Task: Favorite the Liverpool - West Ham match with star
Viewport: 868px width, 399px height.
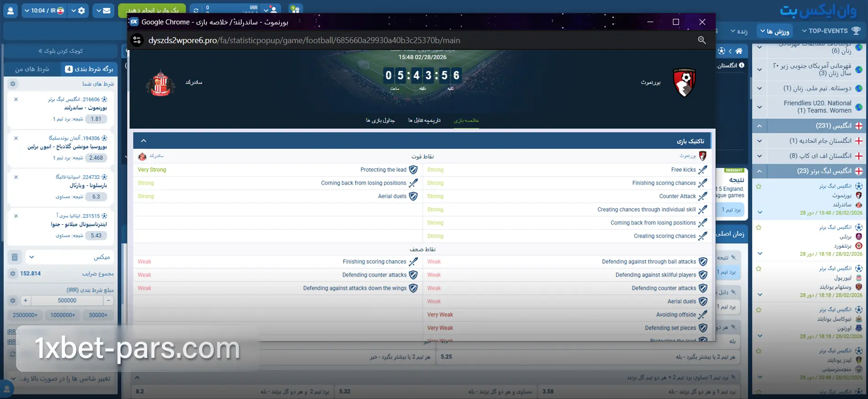Action: click(x=759, y=268)
